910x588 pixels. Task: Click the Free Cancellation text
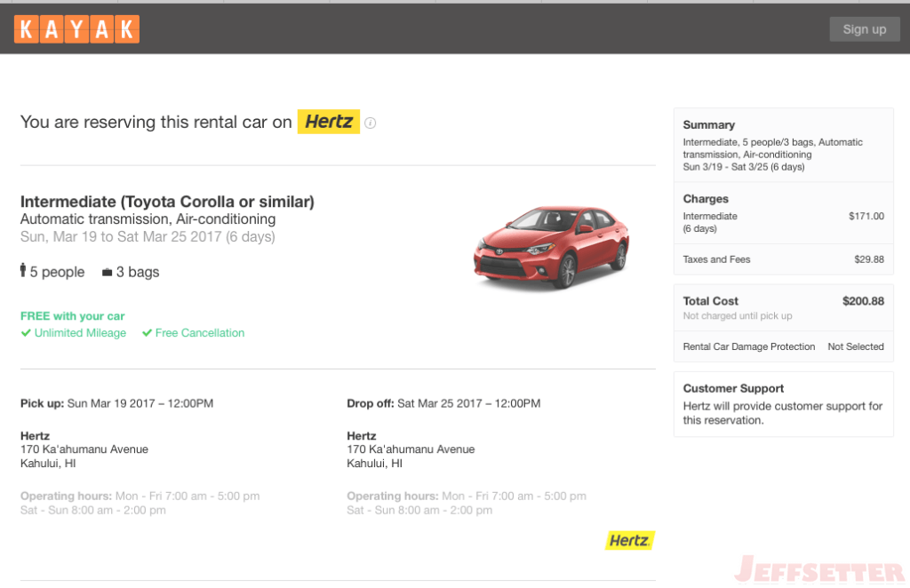200,333
